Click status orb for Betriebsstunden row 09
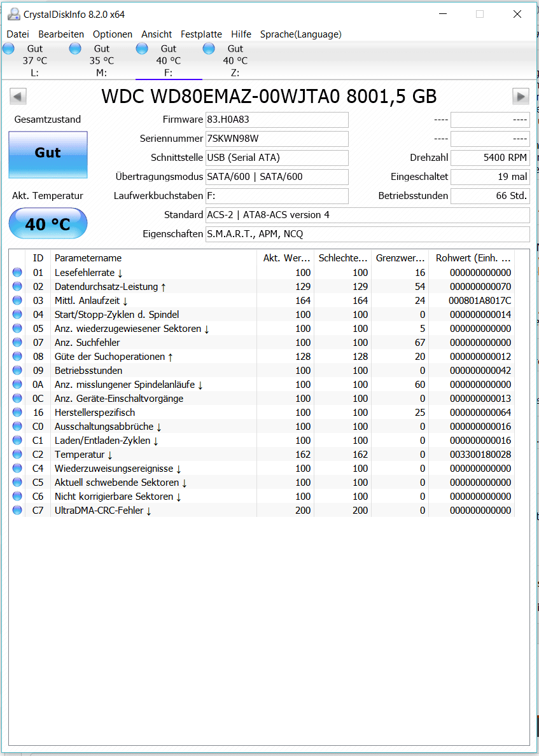539x756 pixels. click(17, 370)
